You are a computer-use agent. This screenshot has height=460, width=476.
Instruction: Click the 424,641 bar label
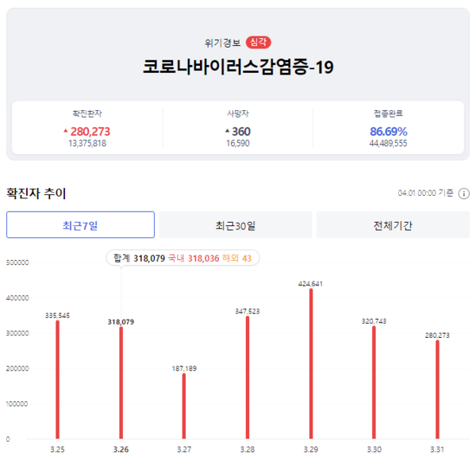pyautogui.click(x=310, y=284)
